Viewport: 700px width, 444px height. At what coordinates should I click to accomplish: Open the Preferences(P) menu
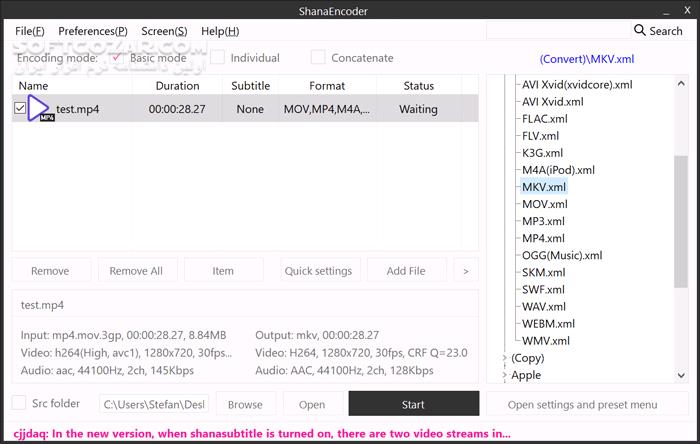pyautogui.click(x=93, y=31)
